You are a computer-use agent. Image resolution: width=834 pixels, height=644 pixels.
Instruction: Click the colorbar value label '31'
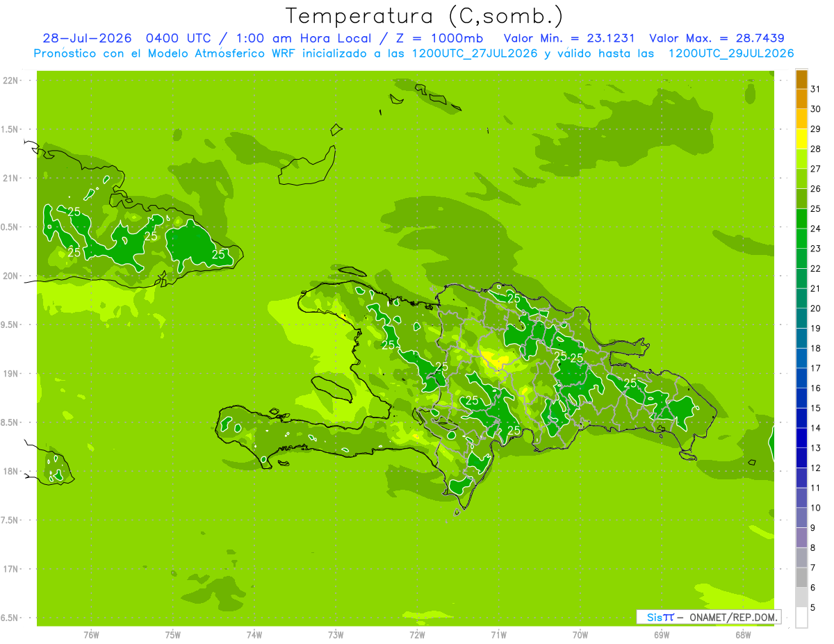[816, 89]
